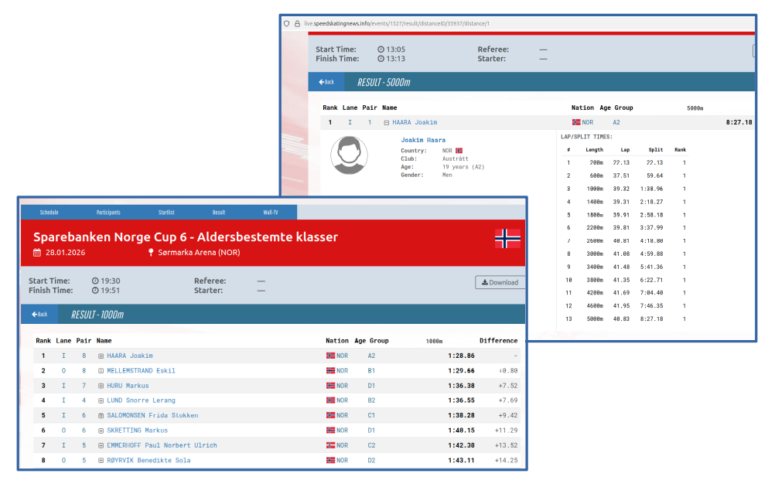
Task: Switch to the Participants tab
Action: point(108,212)
